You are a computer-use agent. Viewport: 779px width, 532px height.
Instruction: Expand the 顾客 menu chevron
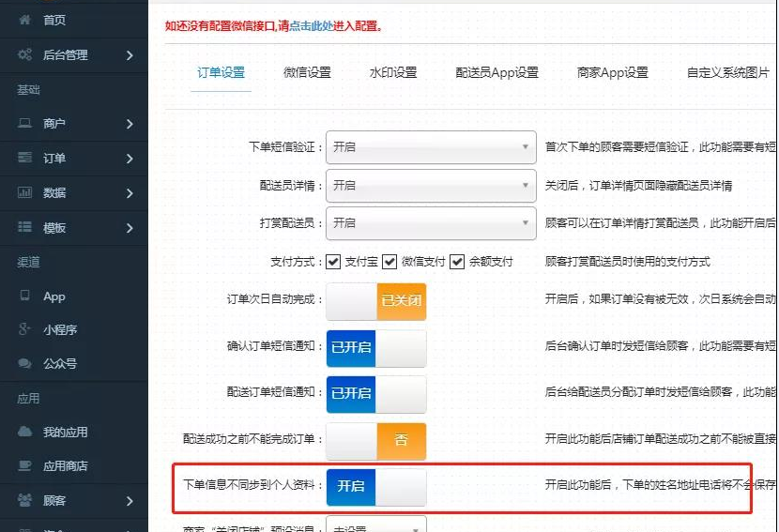130,501
